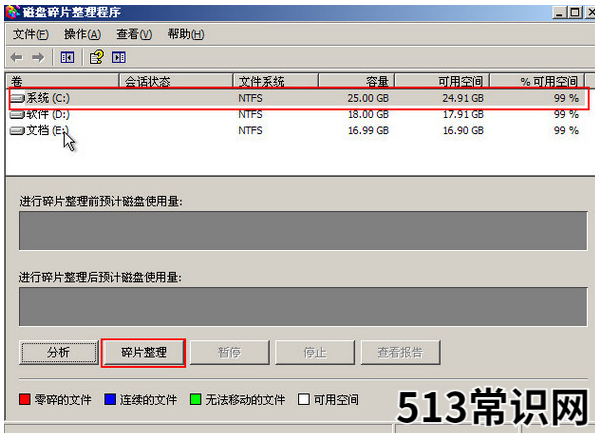The height and width of the screenshot is (438, 598).
Task: Open the help question mark icon
Action: (x=96, y=57)
